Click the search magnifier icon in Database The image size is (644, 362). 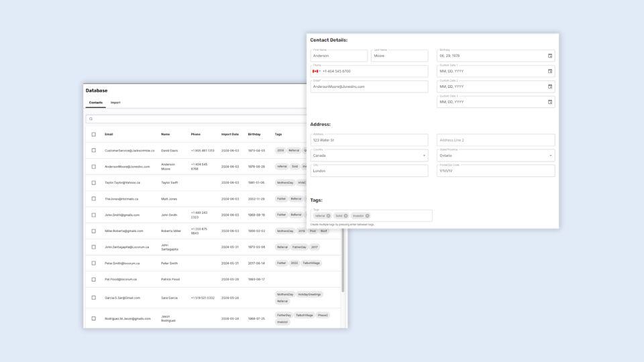coord(91,119)
